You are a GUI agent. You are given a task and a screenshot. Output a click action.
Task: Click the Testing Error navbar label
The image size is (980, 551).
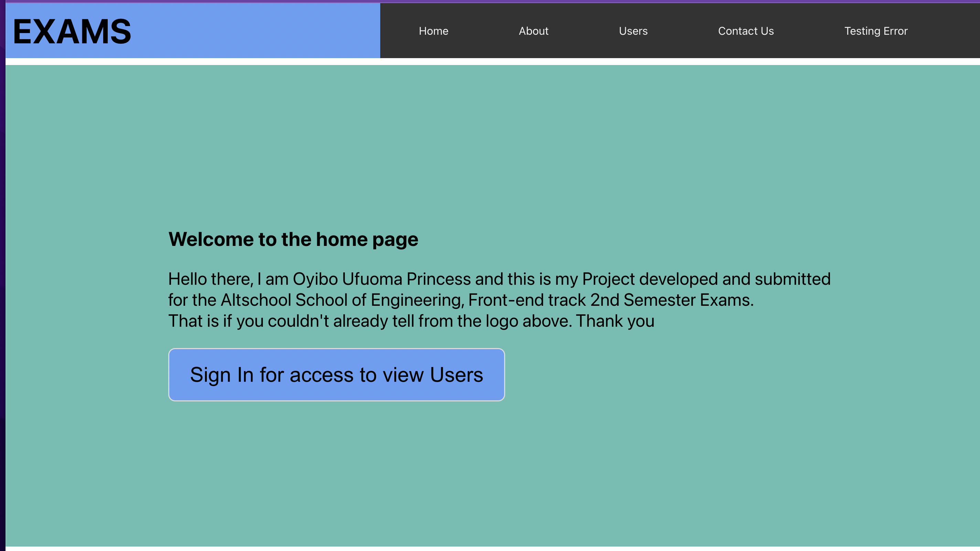(876, 31)
